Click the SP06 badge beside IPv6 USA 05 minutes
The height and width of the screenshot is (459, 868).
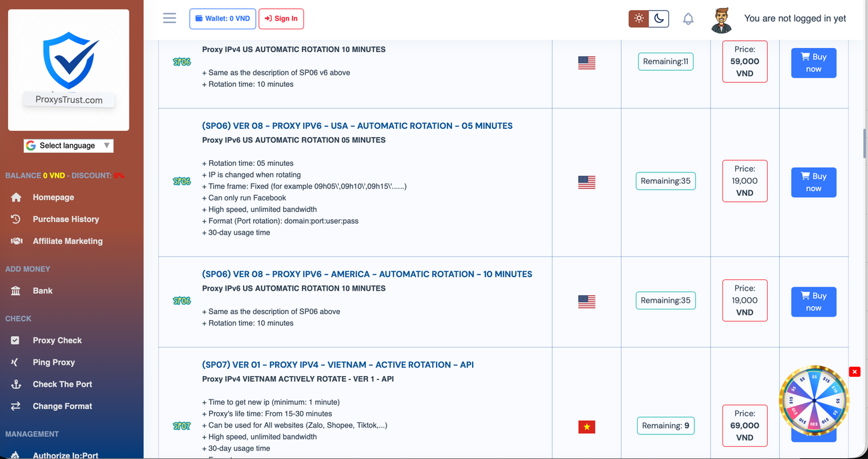pos(182,181)
